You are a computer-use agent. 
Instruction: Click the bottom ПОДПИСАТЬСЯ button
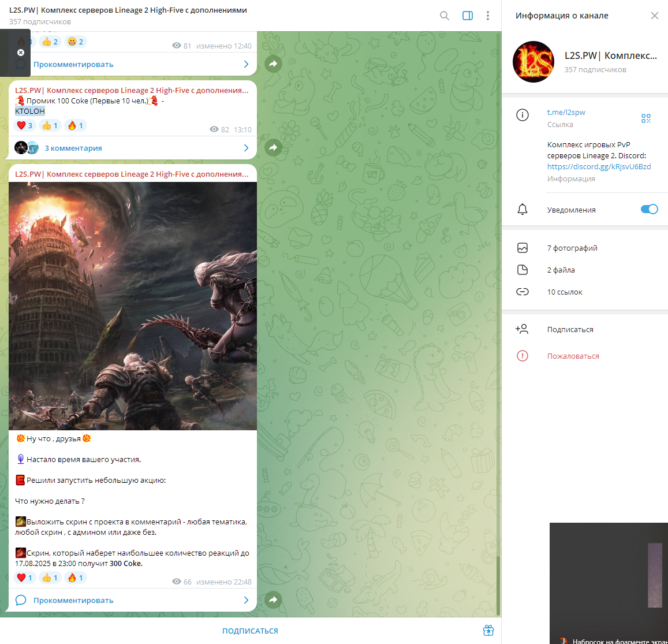point(250,631)
